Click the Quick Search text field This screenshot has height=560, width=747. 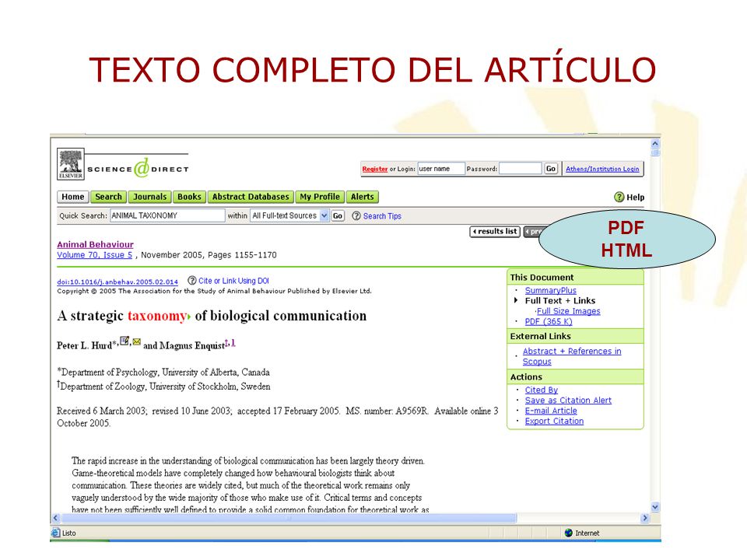tap(167, 215)
